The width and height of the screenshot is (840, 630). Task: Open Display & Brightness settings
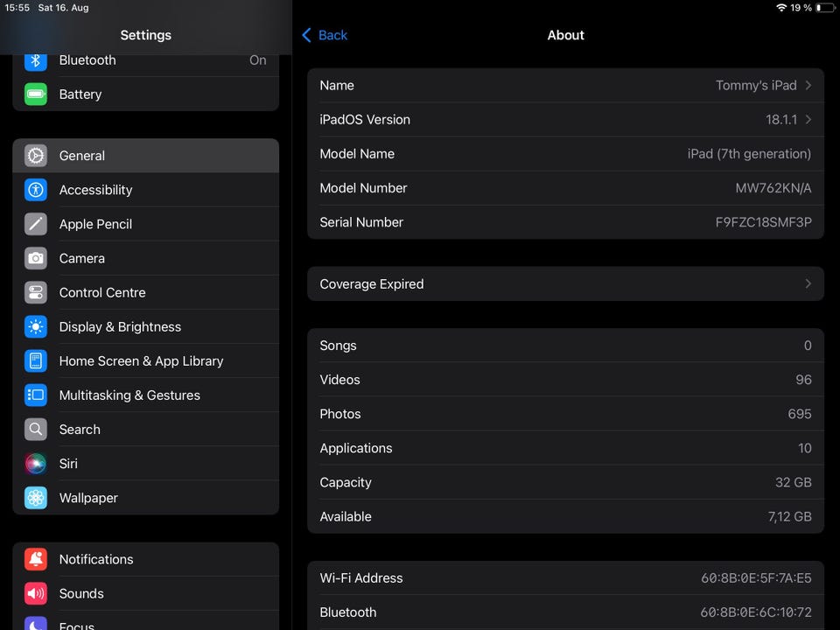[x=146, y=326]
